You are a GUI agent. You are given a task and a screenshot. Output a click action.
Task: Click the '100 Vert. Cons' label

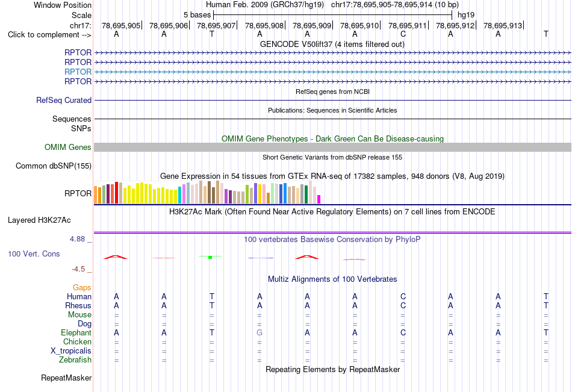pos(34,254)
